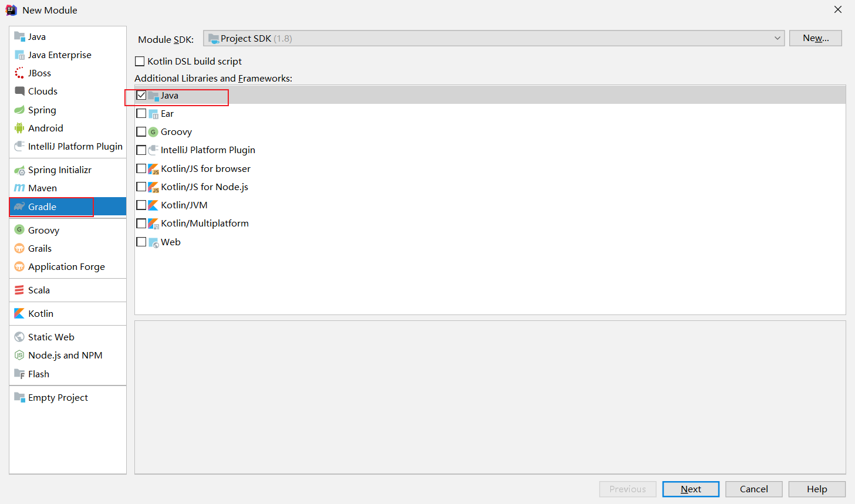
Task: Click the Kotlin/JVM framework icon
Action: pyautogui.click(x=153, y=205)
